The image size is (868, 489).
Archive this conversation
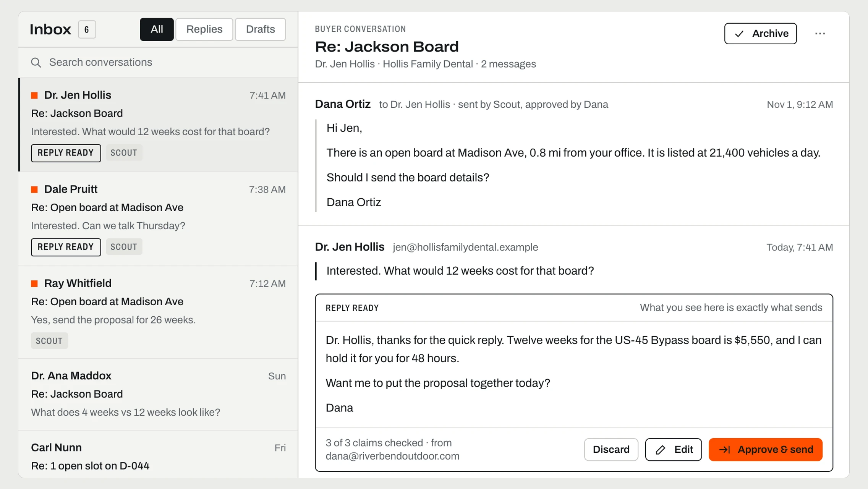[760, 34]
